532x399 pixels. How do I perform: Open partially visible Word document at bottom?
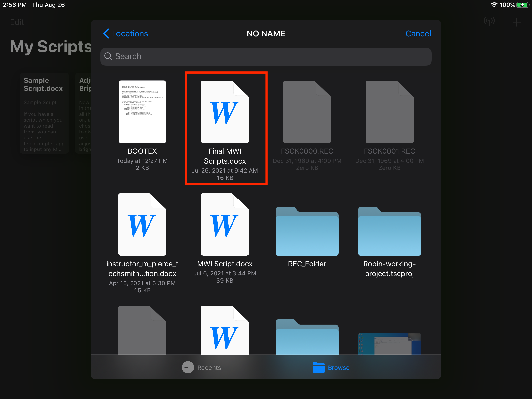225,331
